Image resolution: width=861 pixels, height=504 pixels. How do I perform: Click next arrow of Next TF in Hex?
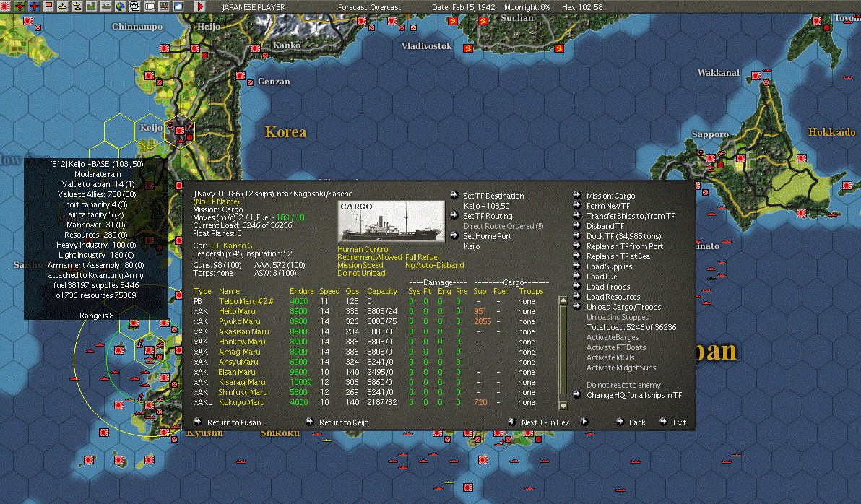(584, 422)
